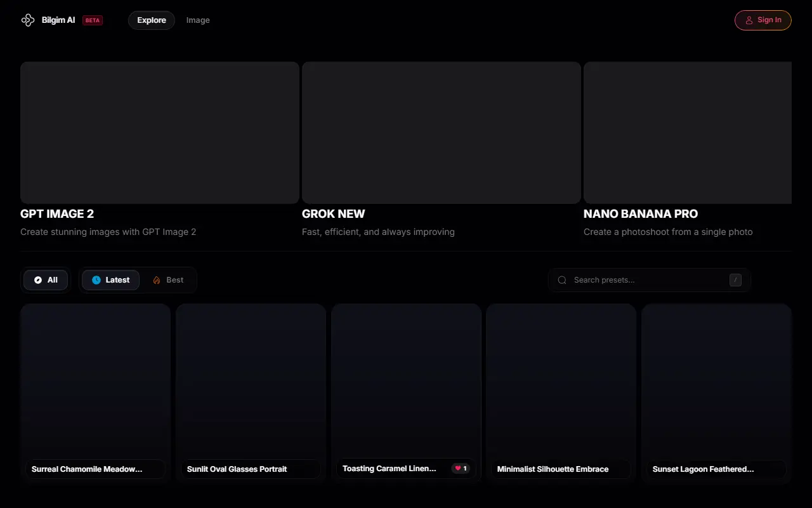
Task: Click the NANO BANANA PRO heading
Action: point(641,214)
